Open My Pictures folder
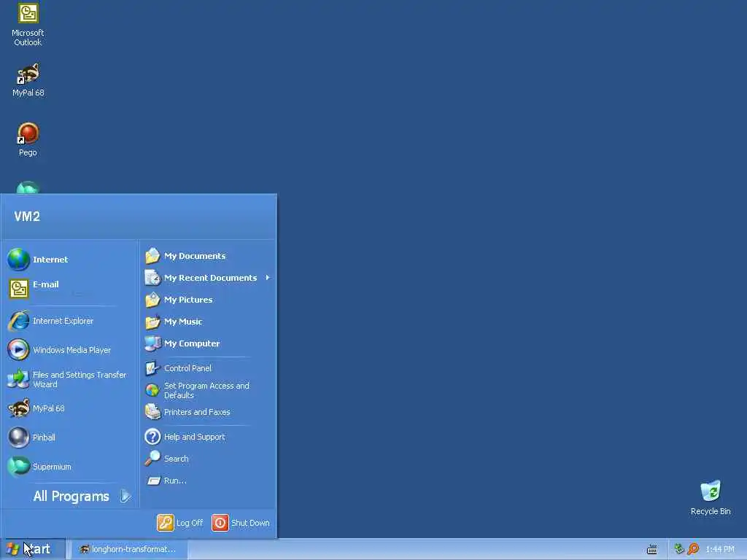Image resolution: width=747 pixels, height=560 pixels. (x=208, y=300)
